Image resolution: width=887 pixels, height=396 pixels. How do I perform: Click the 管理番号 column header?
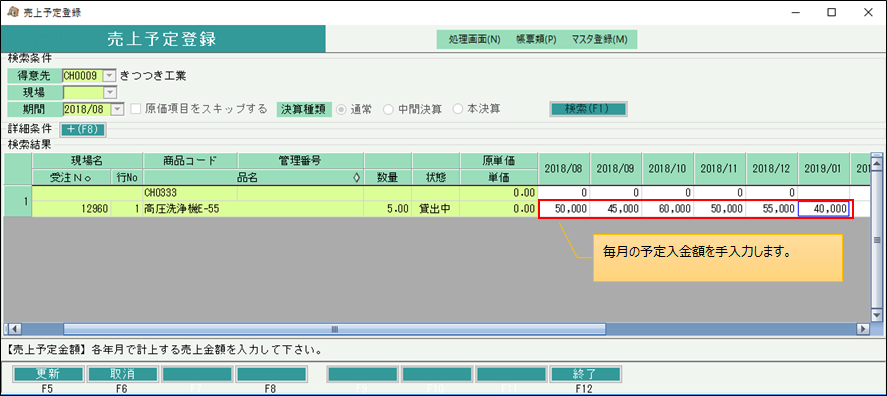[300, 161]
